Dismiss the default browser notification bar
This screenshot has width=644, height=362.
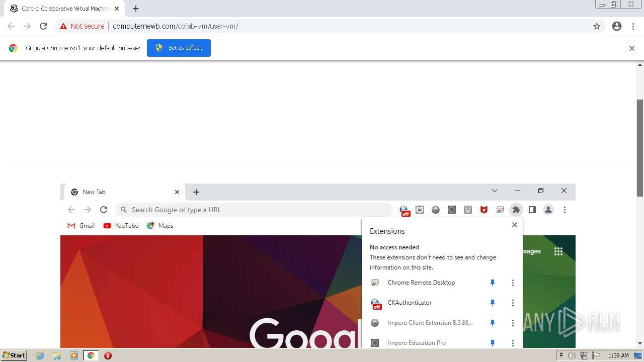[632, 48]
